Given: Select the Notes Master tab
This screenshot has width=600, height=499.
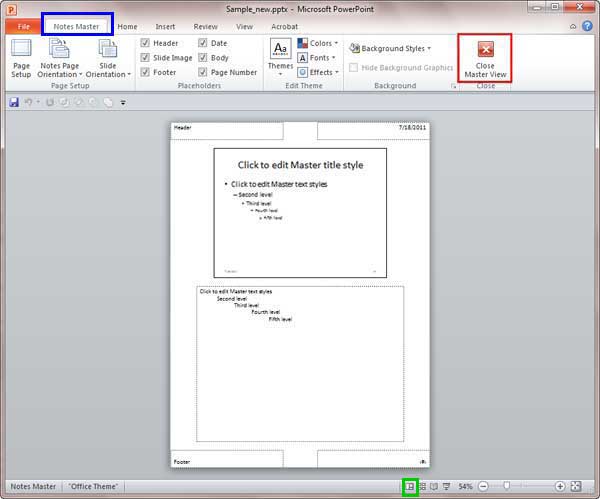Looking at the screenshot, I should pos(76,26).
